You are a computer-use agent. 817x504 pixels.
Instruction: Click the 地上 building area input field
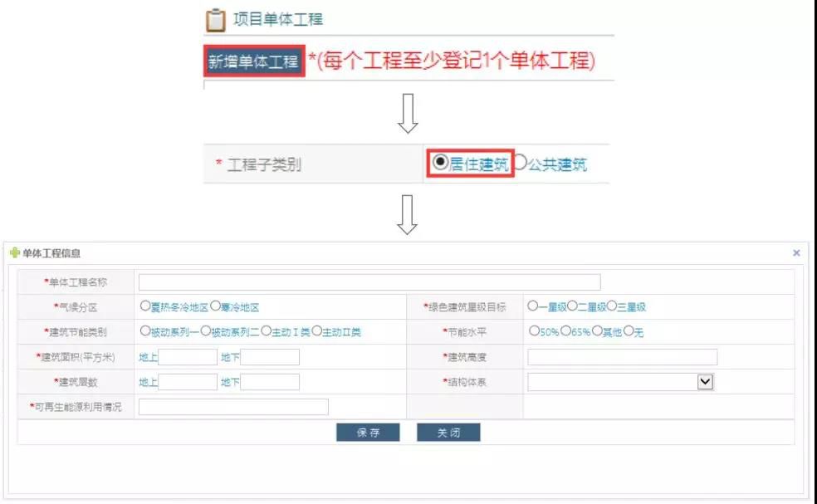click(x=188, y=357)
